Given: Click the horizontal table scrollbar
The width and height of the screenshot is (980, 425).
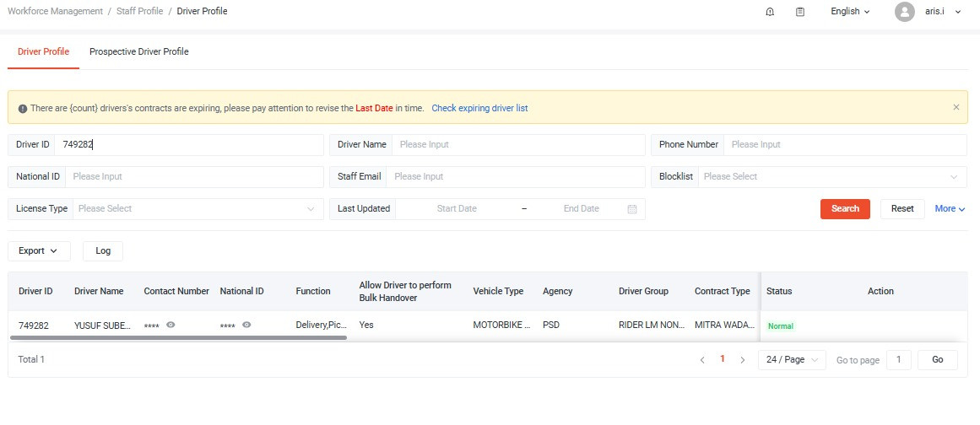Looking at the screenshot, I should (178, 337).
